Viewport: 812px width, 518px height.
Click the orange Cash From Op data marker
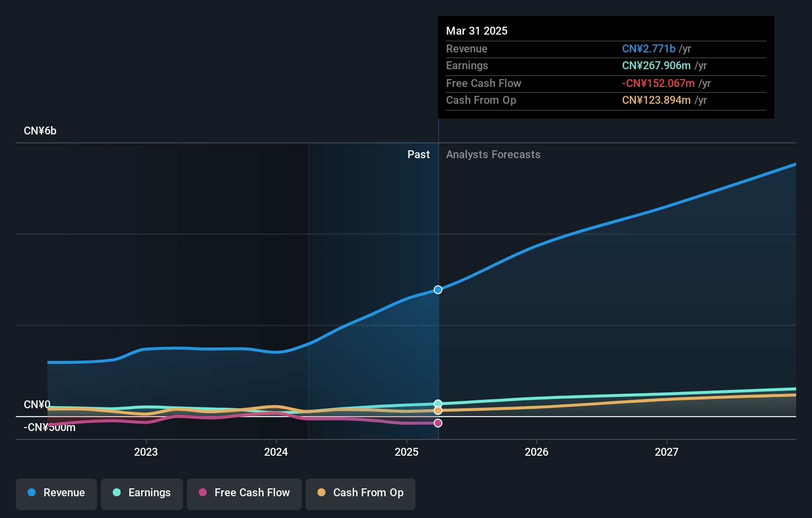(x=438, y=411)
